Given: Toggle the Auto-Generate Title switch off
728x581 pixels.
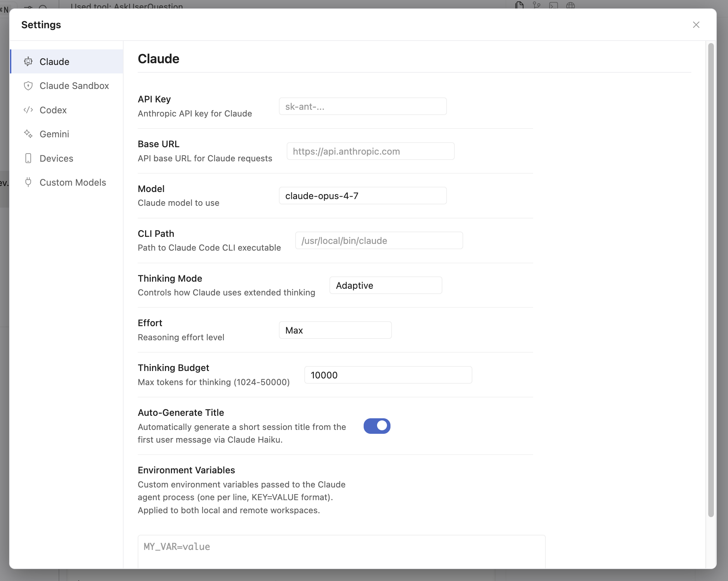Looking at the screenshot, I should [377, 426].
